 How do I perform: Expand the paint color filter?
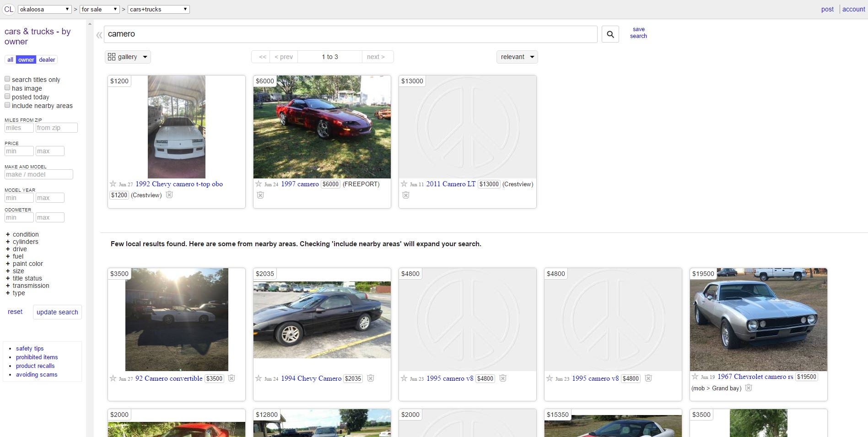tap(24, 264)
